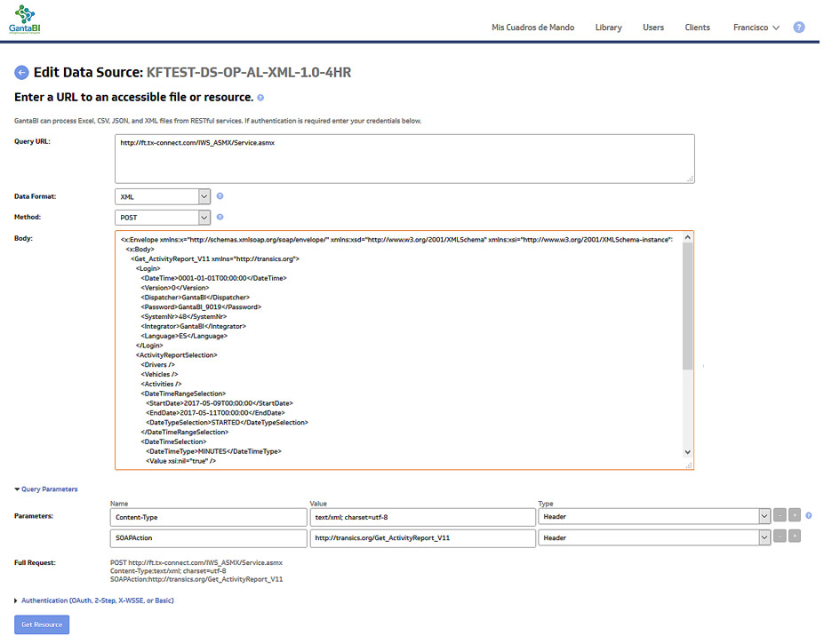Click the transics.org Get_ActivityReport_V11 value field

tap(423, 538)
